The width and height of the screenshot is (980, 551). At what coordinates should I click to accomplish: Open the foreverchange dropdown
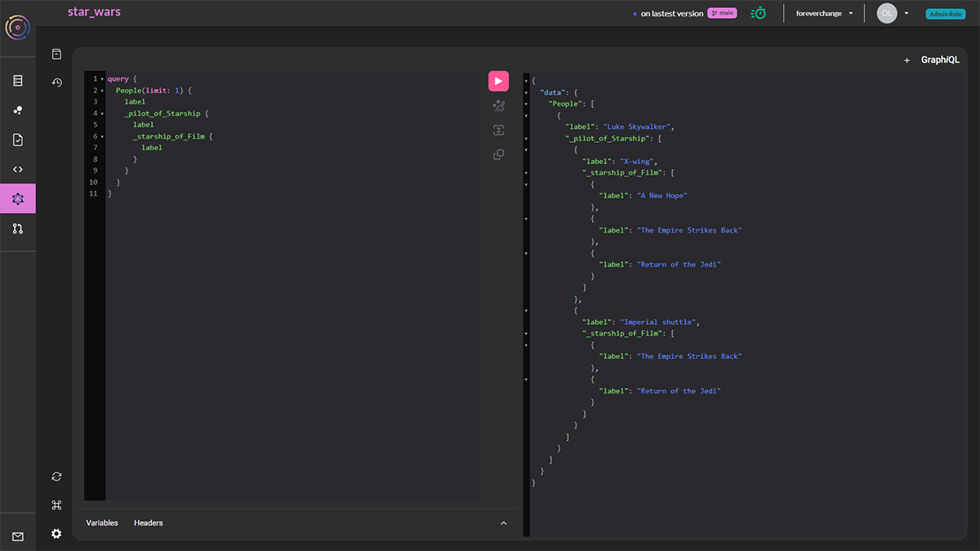click(x=822, y=13)
